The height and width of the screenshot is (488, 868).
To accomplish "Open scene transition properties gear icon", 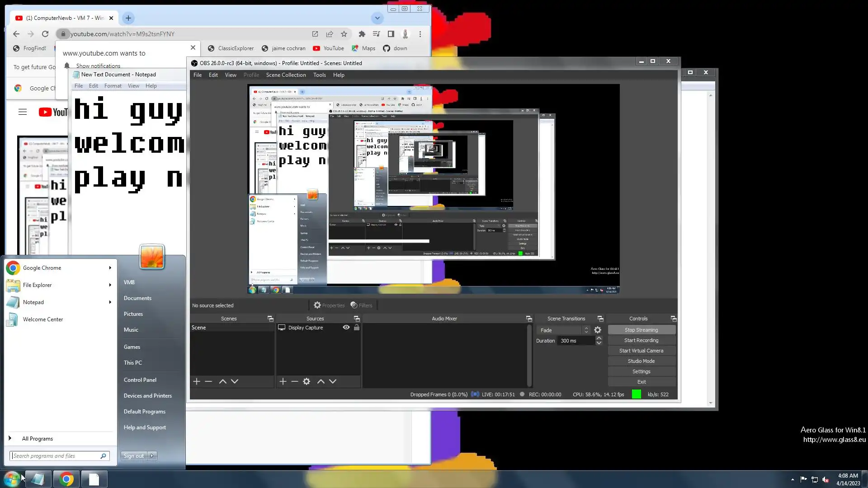I will pyautogui.click(x=598, y=330).
